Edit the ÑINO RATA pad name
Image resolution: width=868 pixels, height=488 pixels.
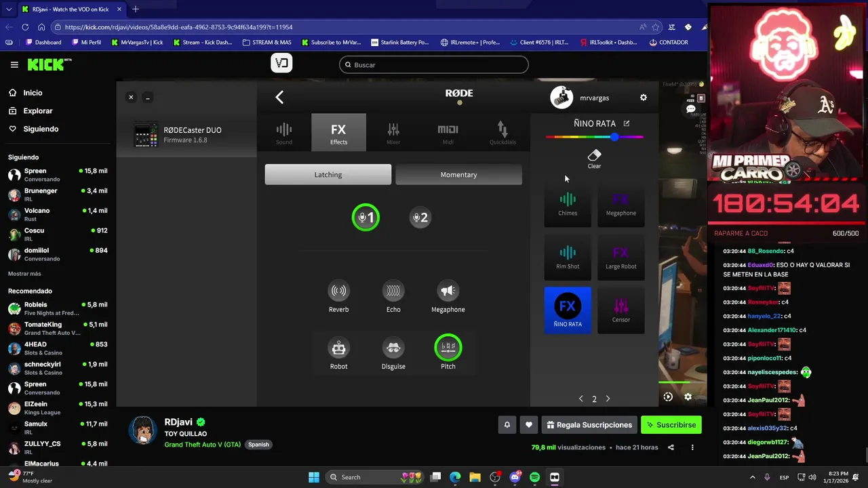pos(627,123)
